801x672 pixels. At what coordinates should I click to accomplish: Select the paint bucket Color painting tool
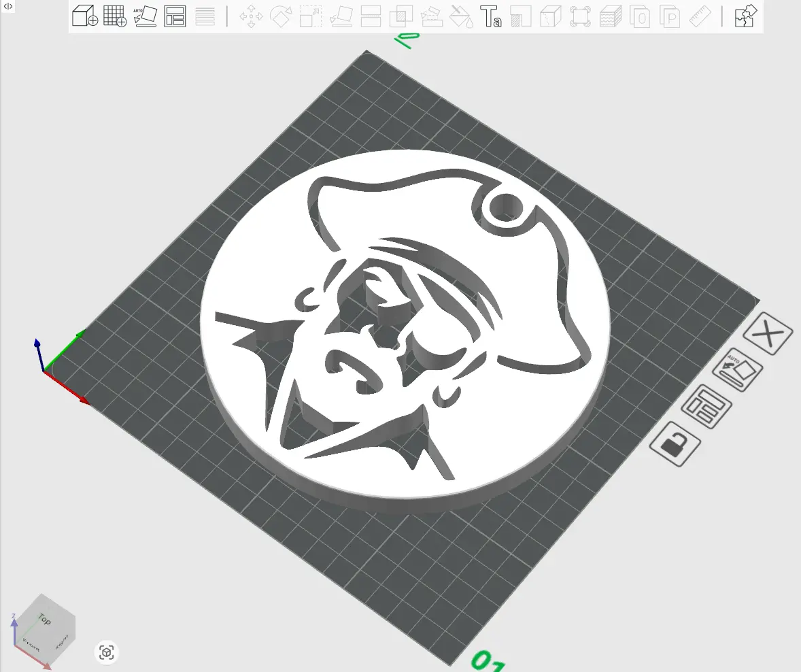(461, 16)
